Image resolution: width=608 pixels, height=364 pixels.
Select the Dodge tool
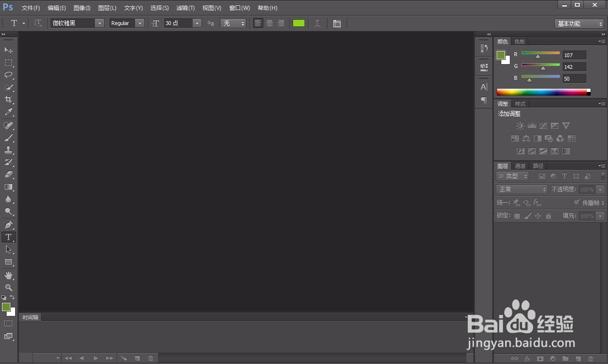tap(8, 212)
